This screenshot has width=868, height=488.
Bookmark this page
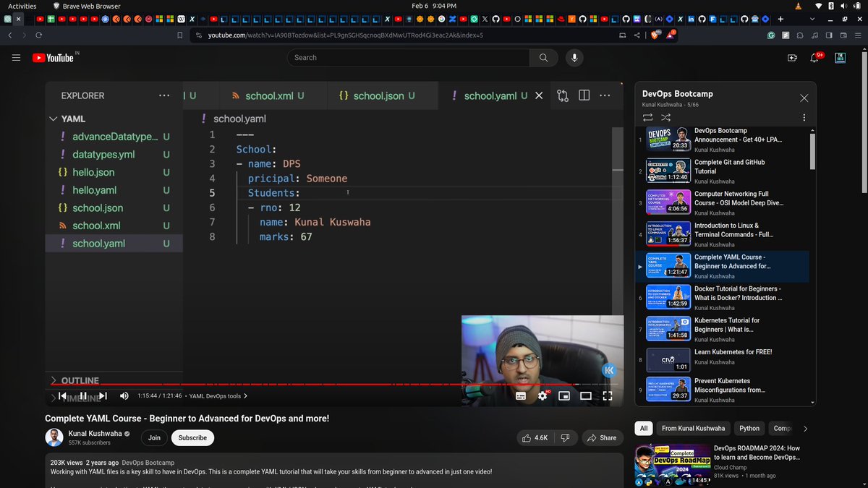click(180, 35)
